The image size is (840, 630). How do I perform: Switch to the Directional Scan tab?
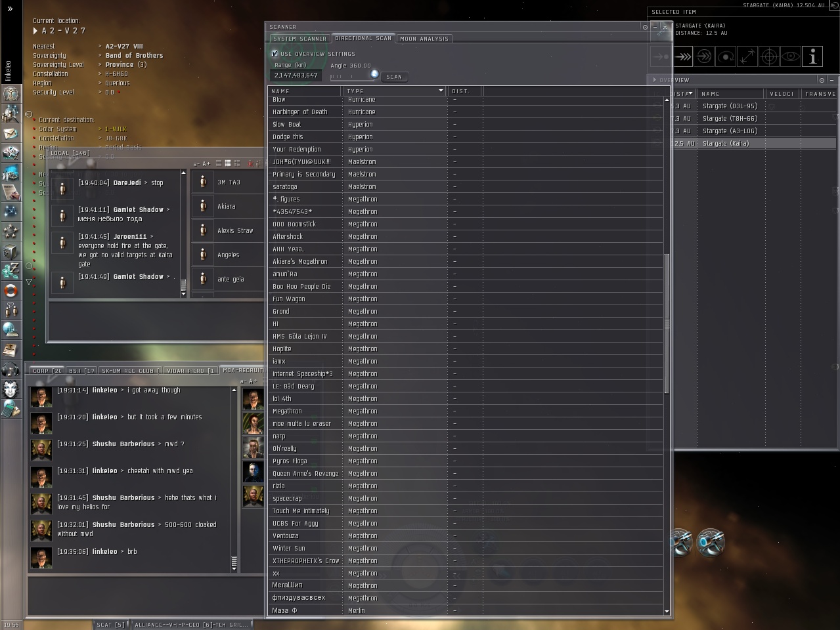(363, 38)
